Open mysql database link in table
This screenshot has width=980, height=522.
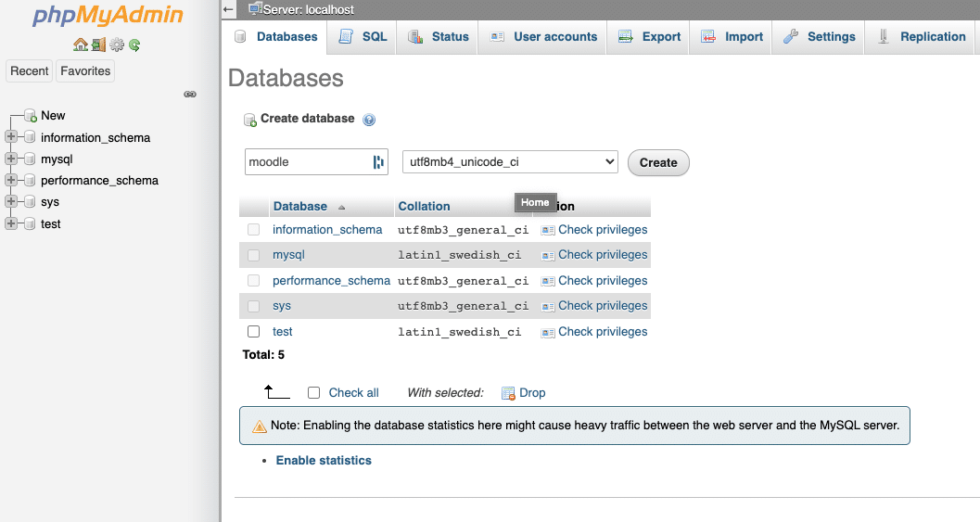(x=288, y=255)
